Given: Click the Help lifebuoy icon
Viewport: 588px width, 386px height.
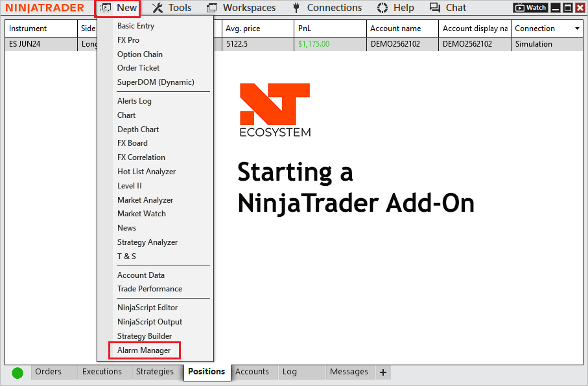Looking at the screenshot, I should 382,8.
